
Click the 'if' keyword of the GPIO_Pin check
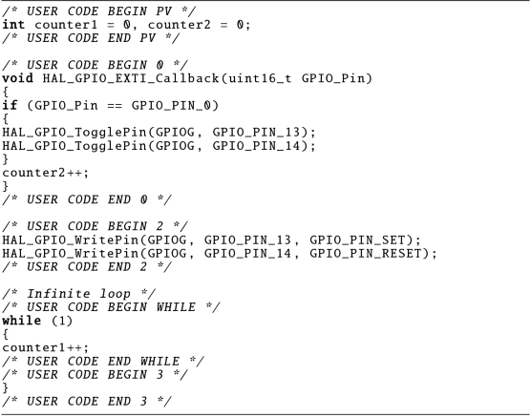[x=10, y=105]
